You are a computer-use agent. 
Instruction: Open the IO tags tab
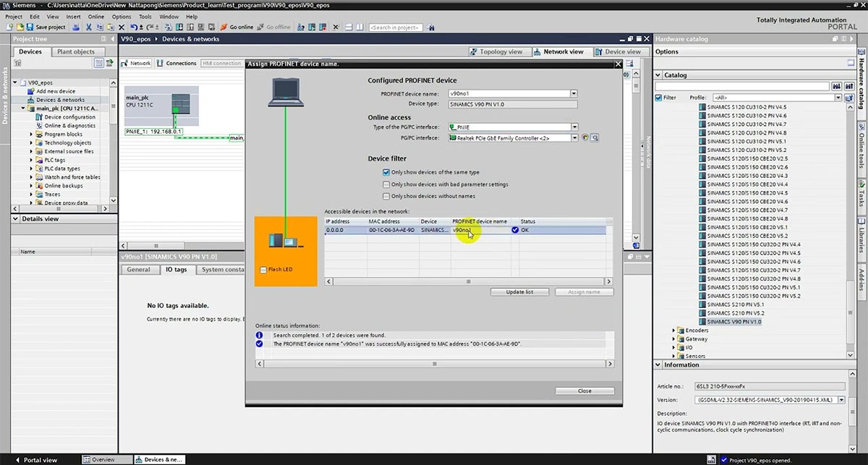[176, 270]
